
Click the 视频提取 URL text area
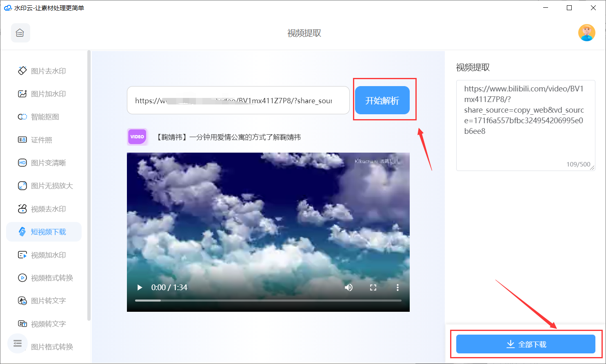[x=526, y=125]
